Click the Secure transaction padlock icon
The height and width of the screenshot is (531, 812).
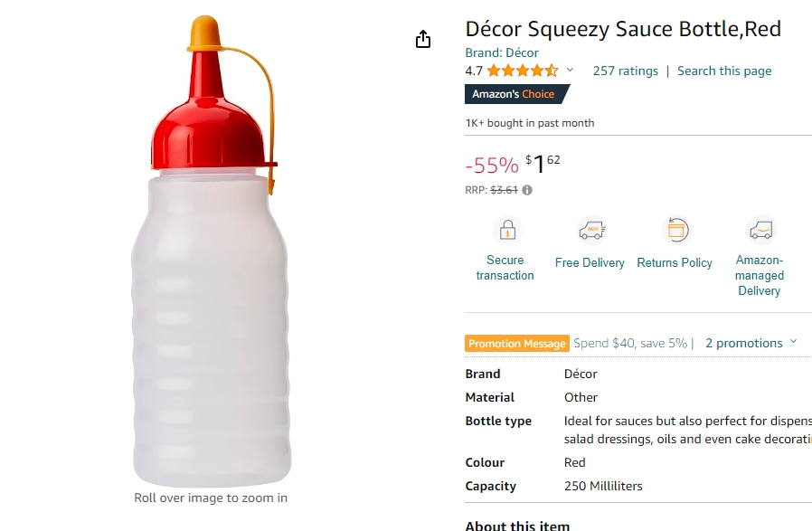[x=507, y=230]
